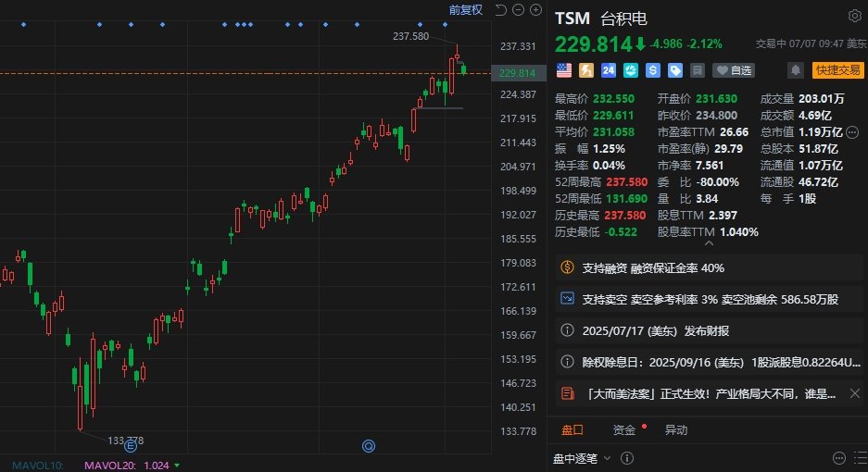Open the settings gear next to TSM
This screenshot has height=472, width=868.
click(854, 16)
